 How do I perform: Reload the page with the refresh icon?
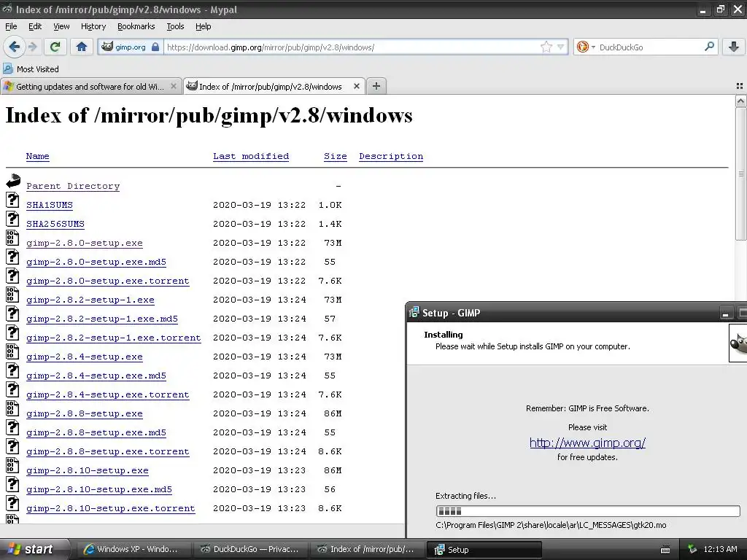55,47
